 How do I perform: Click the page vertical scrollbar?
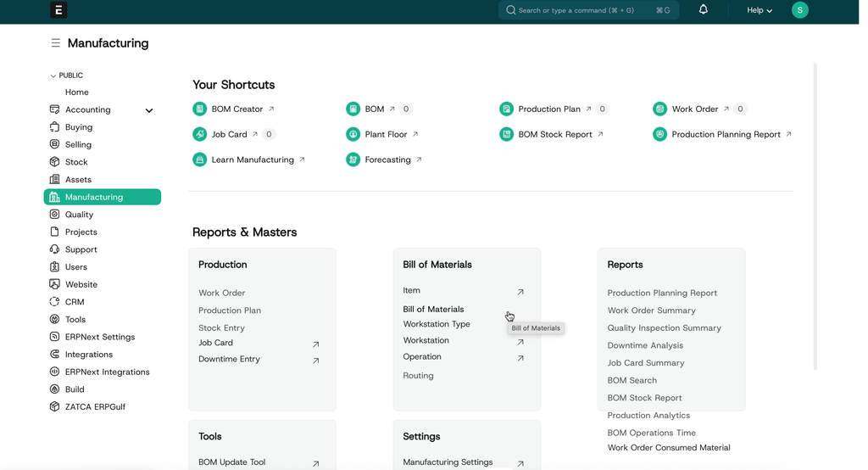pyautogui.click(x=815, y=216)
